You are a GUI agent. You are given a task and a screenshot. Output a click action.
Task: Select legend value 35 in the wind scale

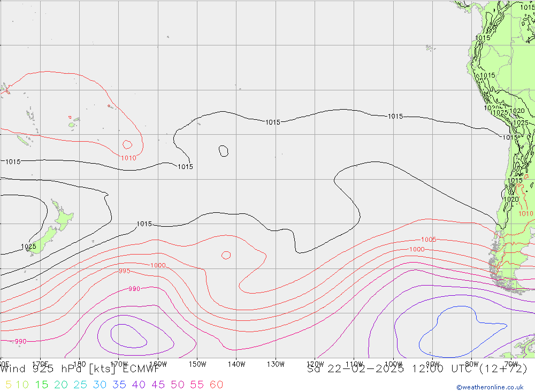[x=119, y=385]
